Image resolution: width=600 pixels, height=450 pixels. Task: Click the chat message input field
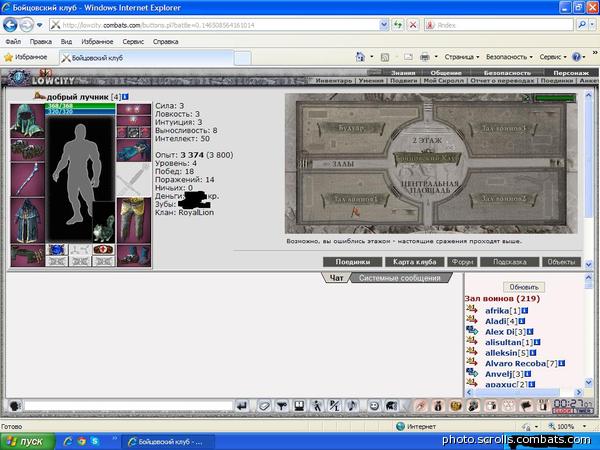click(129, 406)
